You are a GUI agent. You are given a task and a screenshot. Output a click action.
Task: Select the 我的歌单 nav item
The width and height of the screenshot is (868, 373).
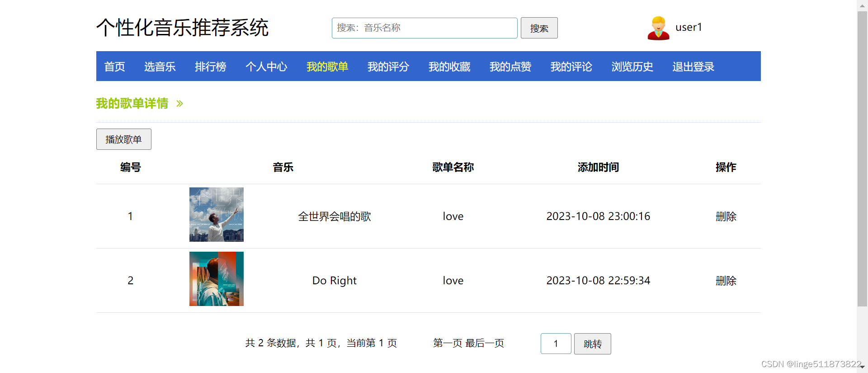tap(327, 67)
